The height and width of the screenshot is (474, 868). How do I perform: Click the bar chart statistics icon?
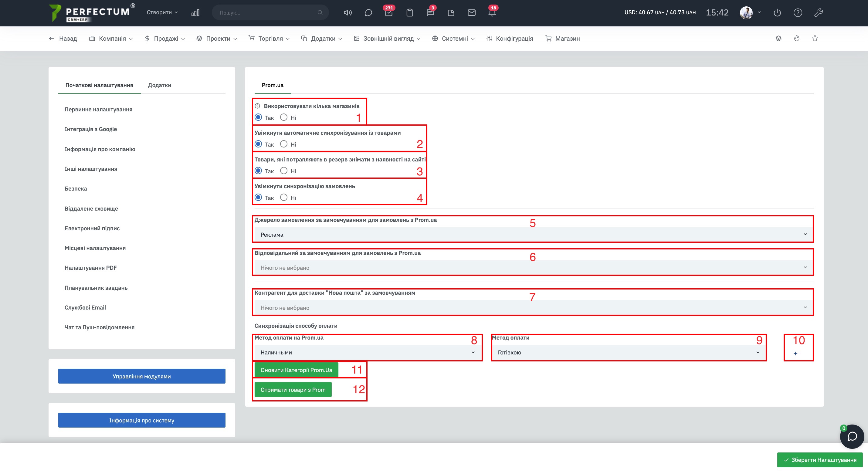(x=195, y=13)
